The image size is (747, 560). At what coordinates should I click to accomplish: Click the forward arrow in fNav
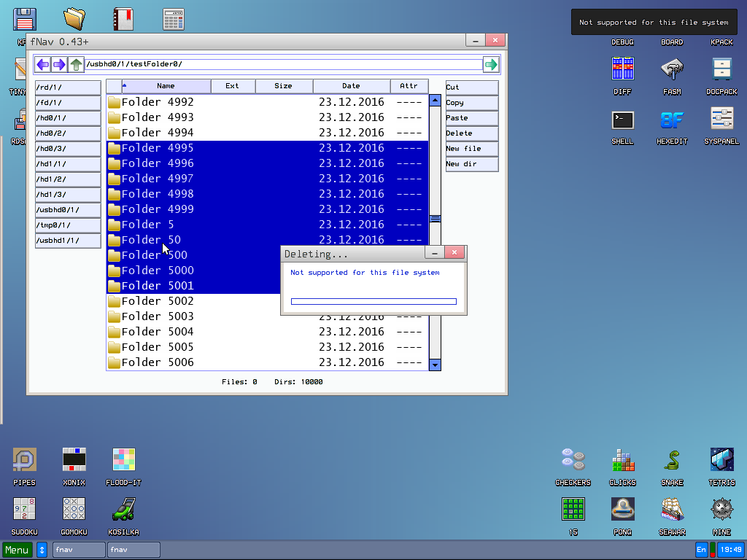[x=60, y=65]
